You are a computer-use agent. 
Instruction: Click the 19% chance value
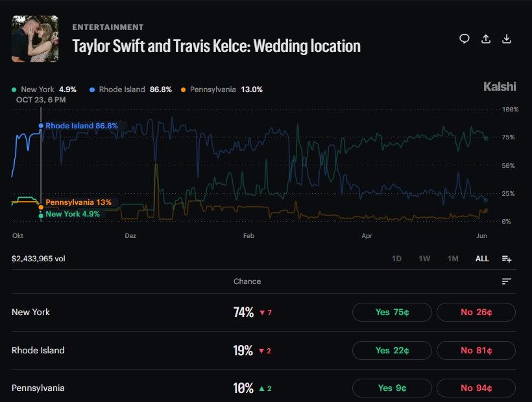pyautogui.click(x=243, y=351)
